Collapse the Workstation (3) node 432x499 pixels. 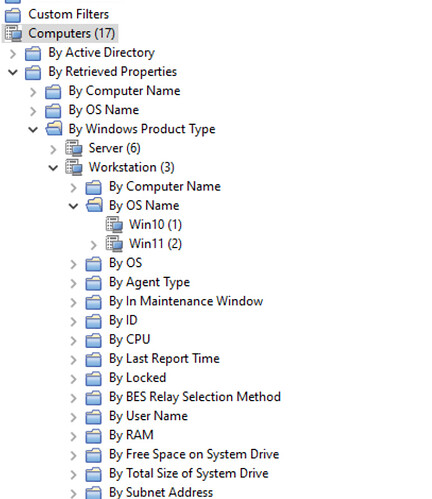(53, 168)
